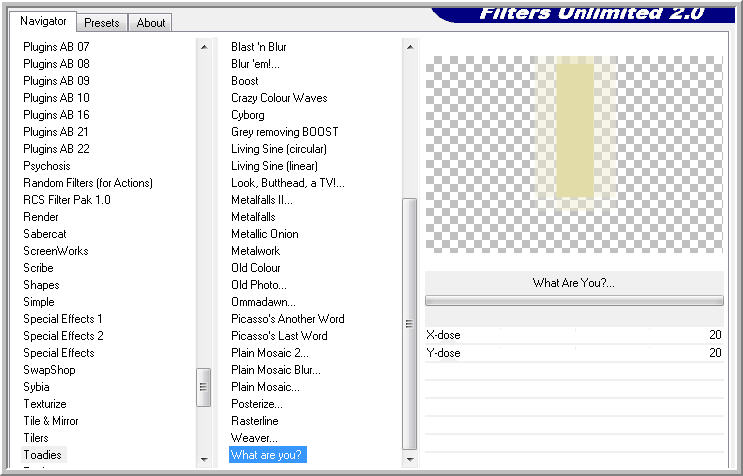
Task: Select Plugins AB 07 category
Action: coord(56,47)
